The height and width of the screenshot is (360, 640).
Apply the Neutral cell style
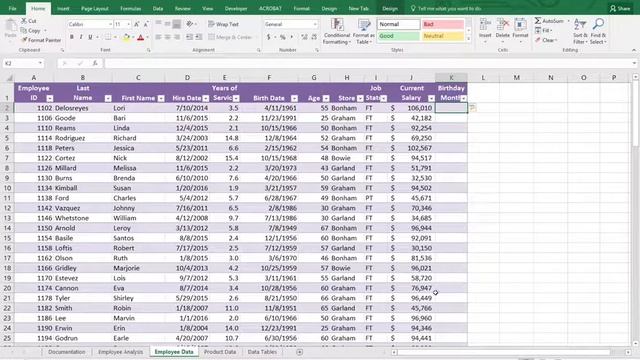coord(443,36)
